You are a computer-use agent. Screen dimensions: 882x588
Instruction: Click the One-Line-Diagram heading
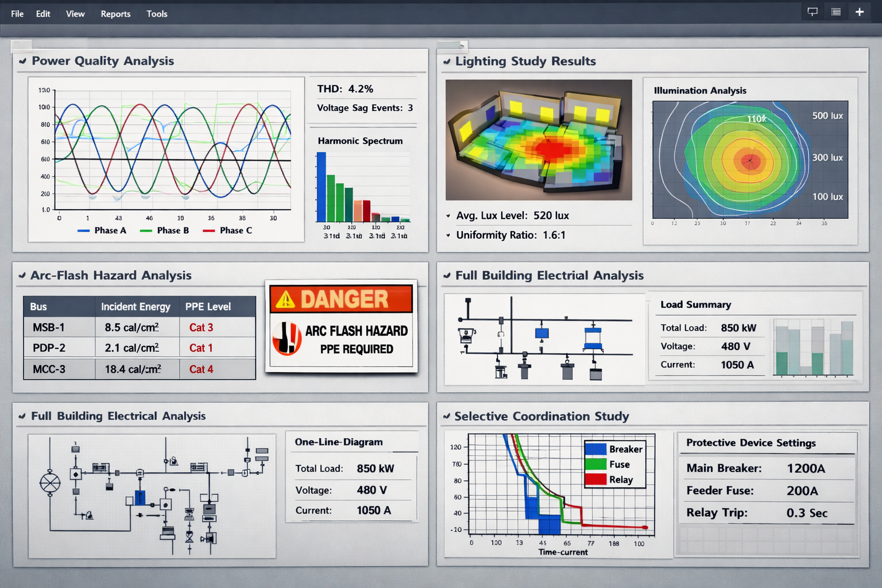click(339, 442)
